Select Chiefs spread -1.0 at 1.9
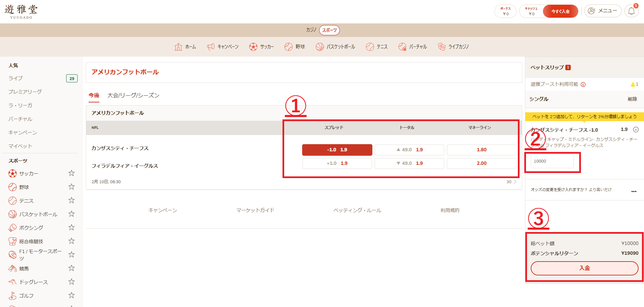The height and width of the screenshot is (307, 644). (337, 150)
